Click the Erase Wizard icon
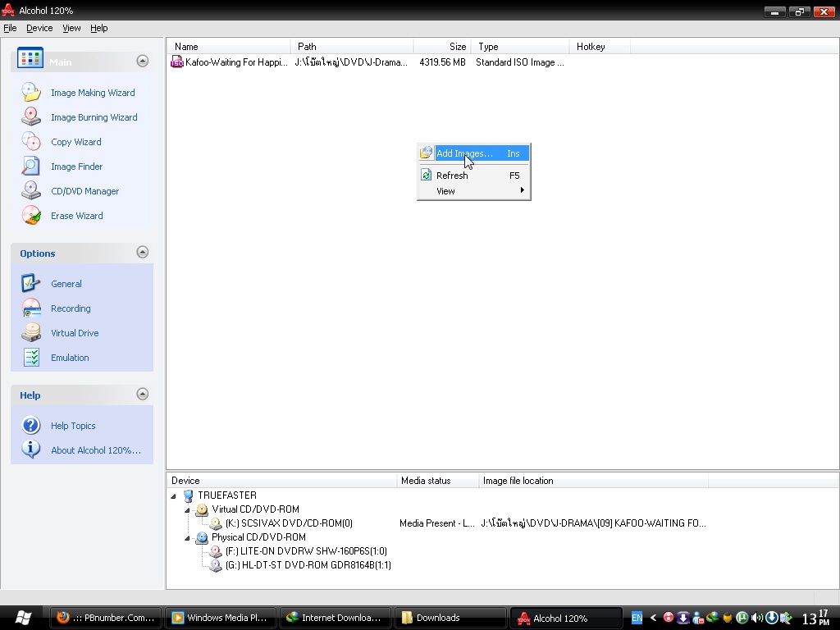This screenshot has height=630, width=840. [x=31, y=216]
